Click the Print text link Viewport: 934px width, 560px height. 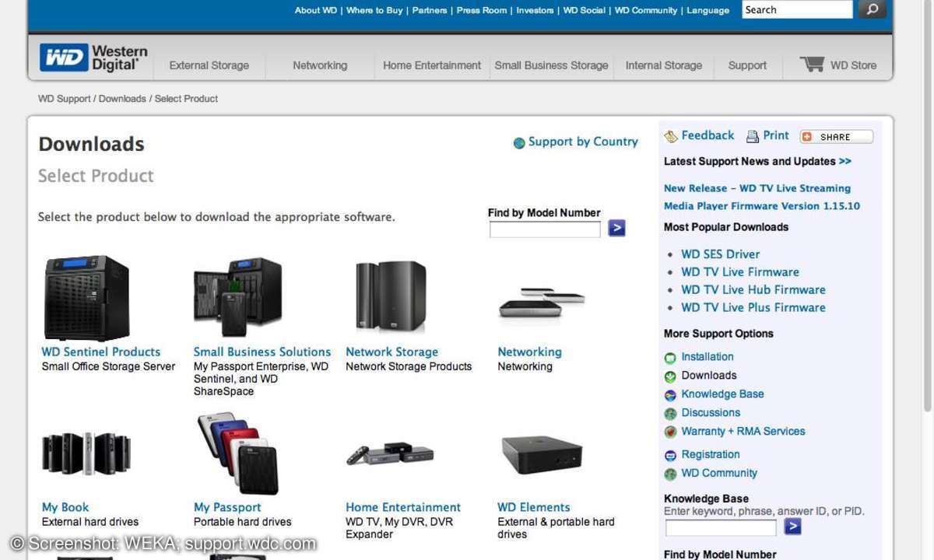point(776,135)
